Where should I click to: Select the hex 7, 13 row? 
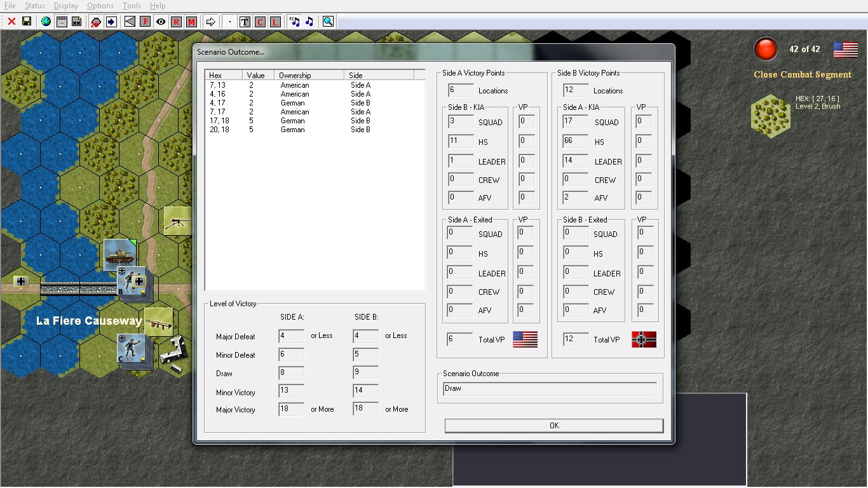(x=315, y=85)
